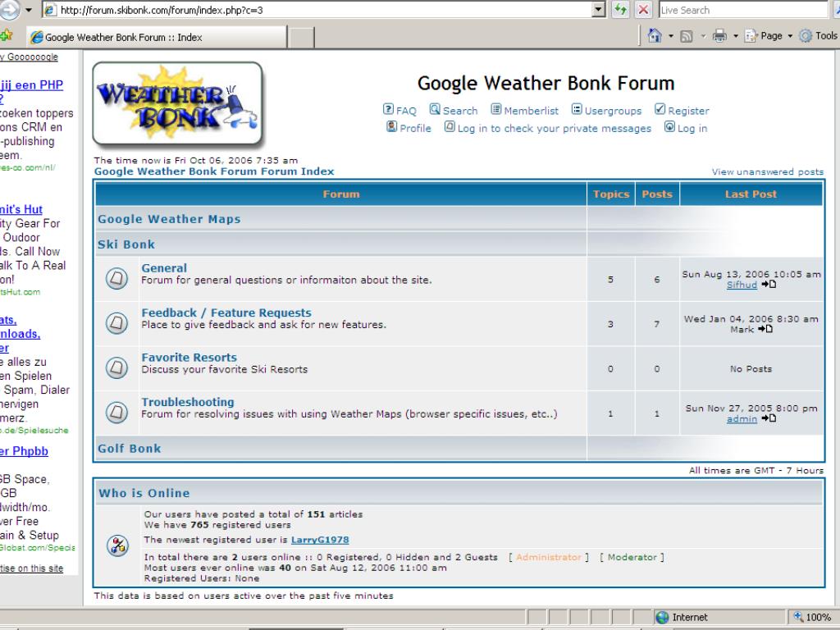840x630 pixels.
Task: Open the Memberlist link
Action: coord(531,111)
